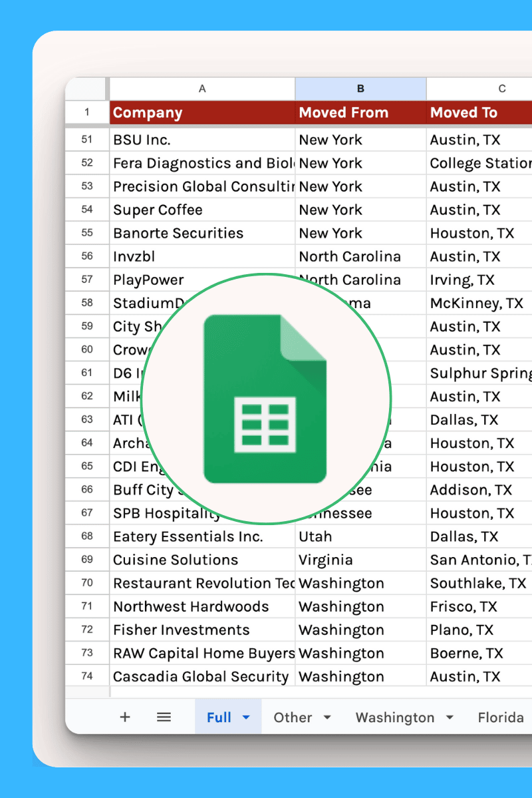The width and height of the screenshot is (532, 798).
Task: Click the Virginia cell
Action: coord(360,559)
